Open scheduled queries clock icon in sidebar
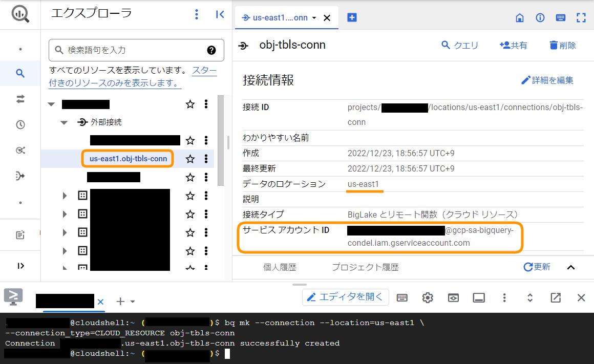The height and width of the screenshot is (364, 594). tap(20, 124)
